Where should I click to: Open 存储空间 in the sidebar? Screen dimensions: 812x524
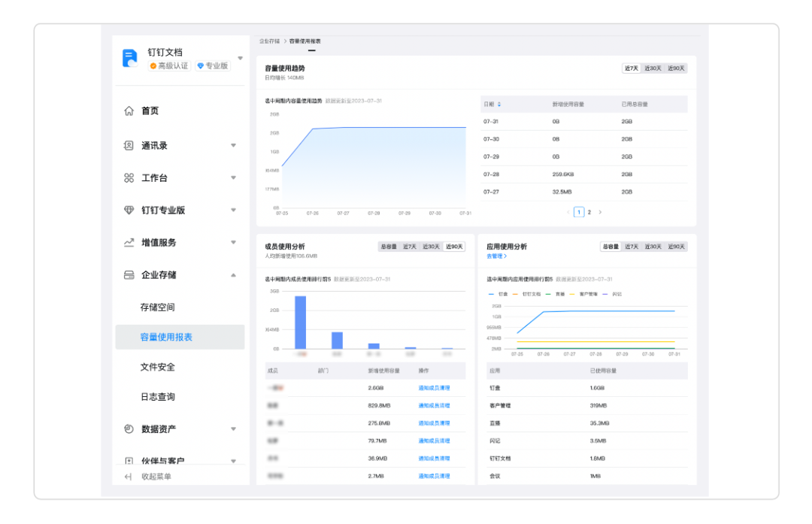(157, 307)
